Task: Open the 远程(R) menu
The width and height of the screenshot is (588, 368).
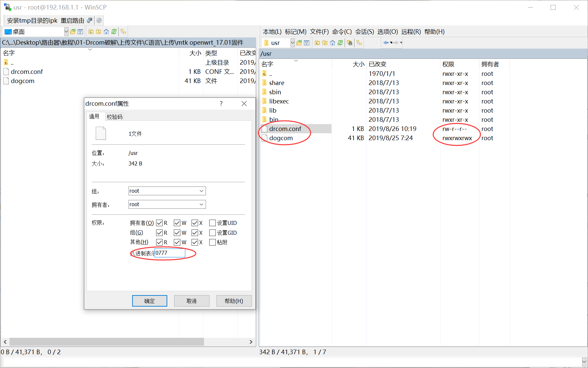Action: 411,32
